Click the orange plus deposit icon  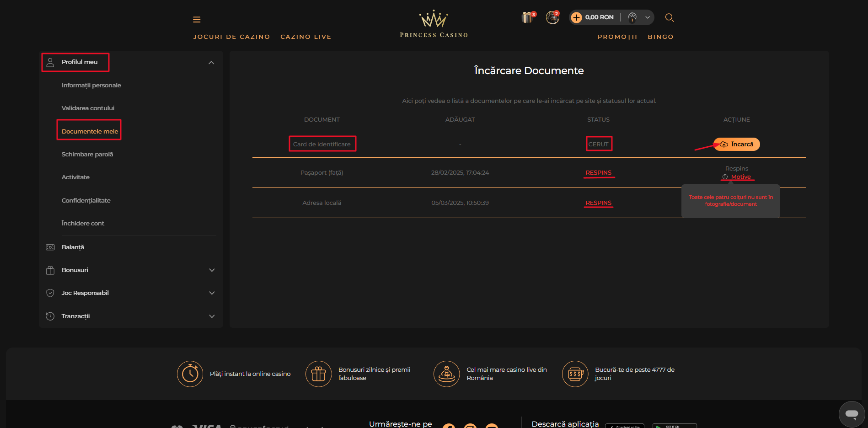click(x=576, y=17)
